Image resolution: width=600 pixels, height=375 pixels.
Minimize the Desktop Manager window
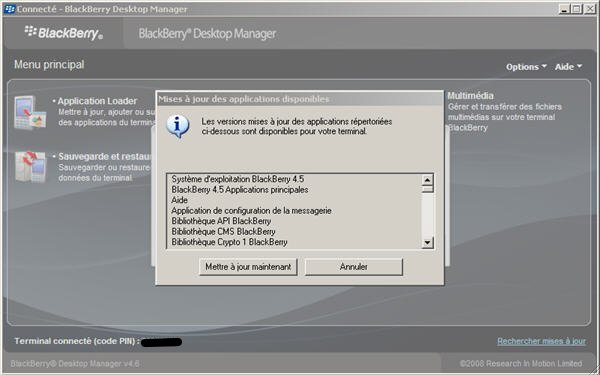[563, 9]
